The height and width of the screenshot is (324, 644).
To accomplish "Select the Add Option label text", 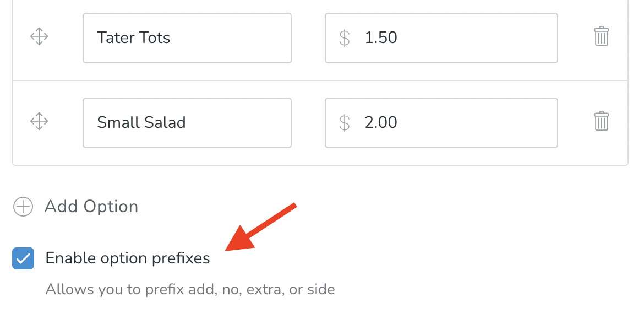I will click(90, 207).
